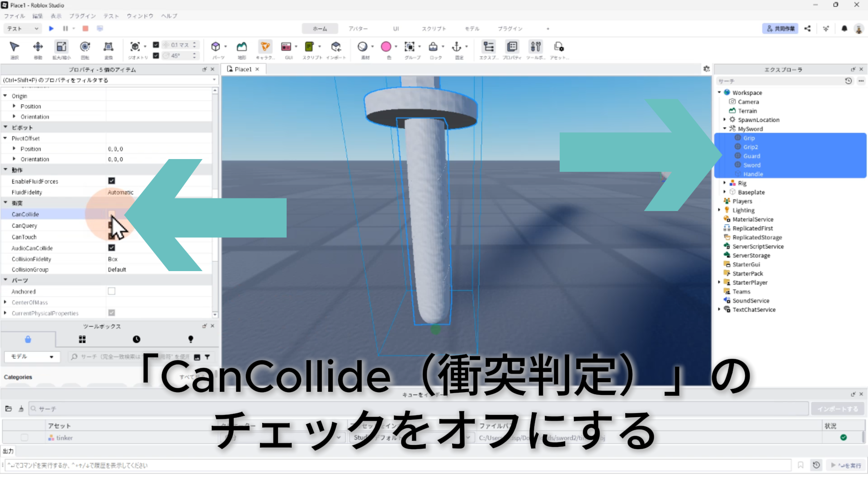
Task: Collapse the MySword tree node
Action: (725, 129)
